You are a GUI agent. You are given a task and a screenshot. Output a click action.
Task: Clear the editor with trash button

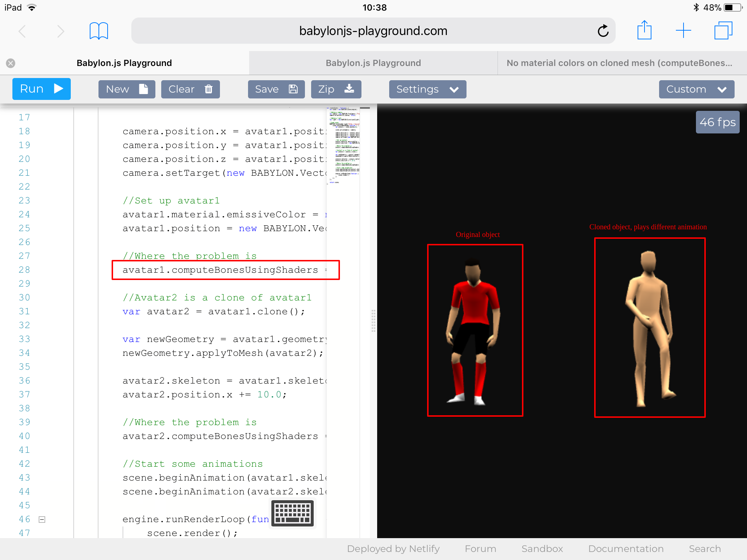190,89
